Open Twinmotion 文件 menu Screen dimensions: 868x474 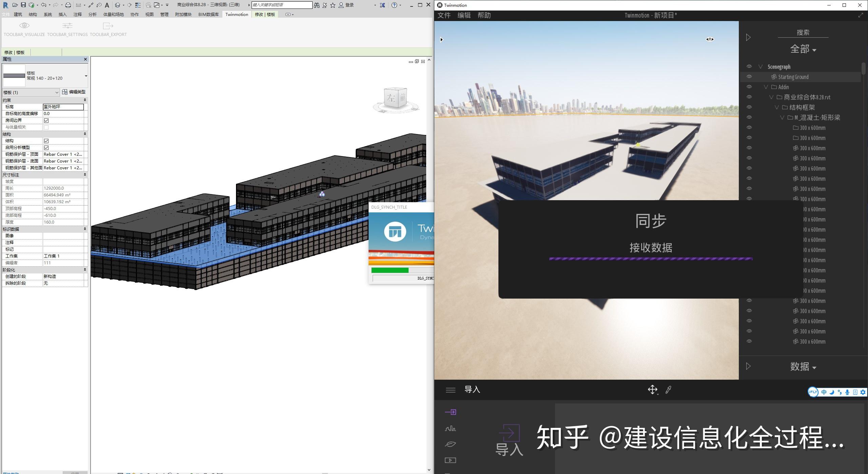pos(444,15)
